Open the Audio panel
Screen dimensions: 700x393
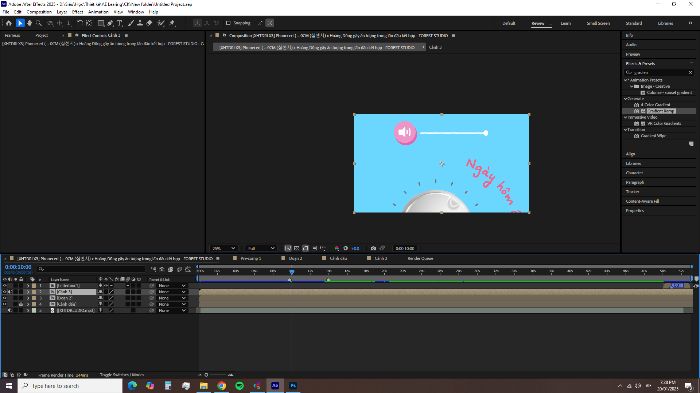[x=631, y=45]
